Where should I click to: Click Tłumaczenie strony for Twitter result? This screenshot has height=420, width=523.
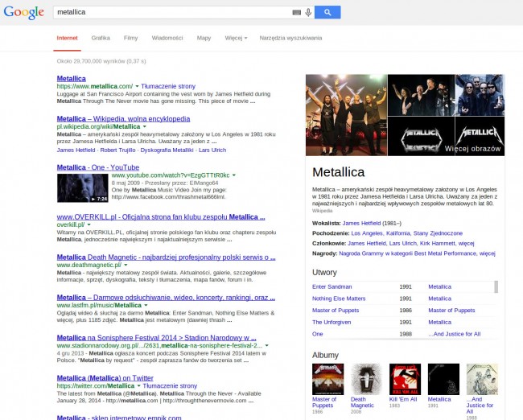[x=170, y=386]
